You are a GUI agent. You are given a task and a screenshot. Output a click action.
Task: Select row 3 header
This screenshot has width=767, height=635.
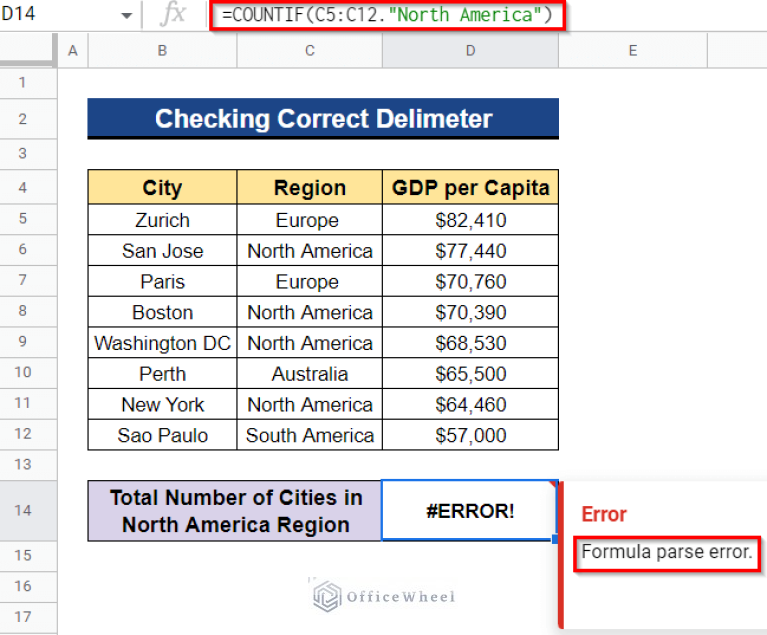click(23, 154)
